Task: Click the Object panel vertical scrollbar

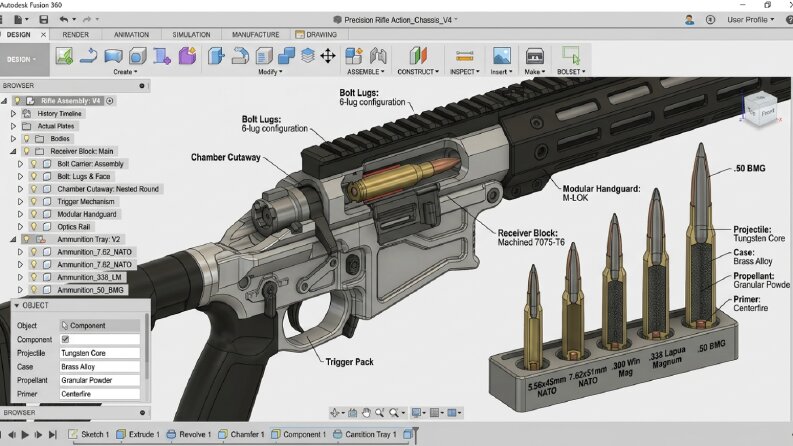Action: (147, 346)
